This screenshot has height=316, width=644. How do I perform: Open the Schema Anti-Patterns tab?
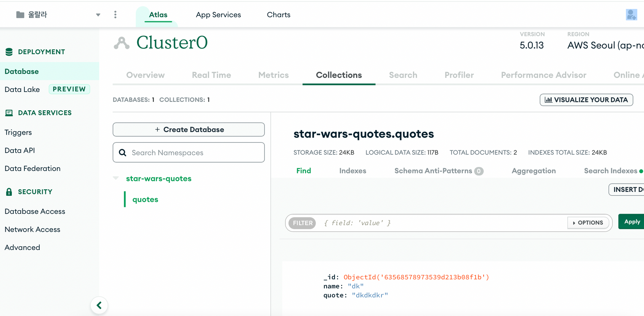(x=439, y=171)
